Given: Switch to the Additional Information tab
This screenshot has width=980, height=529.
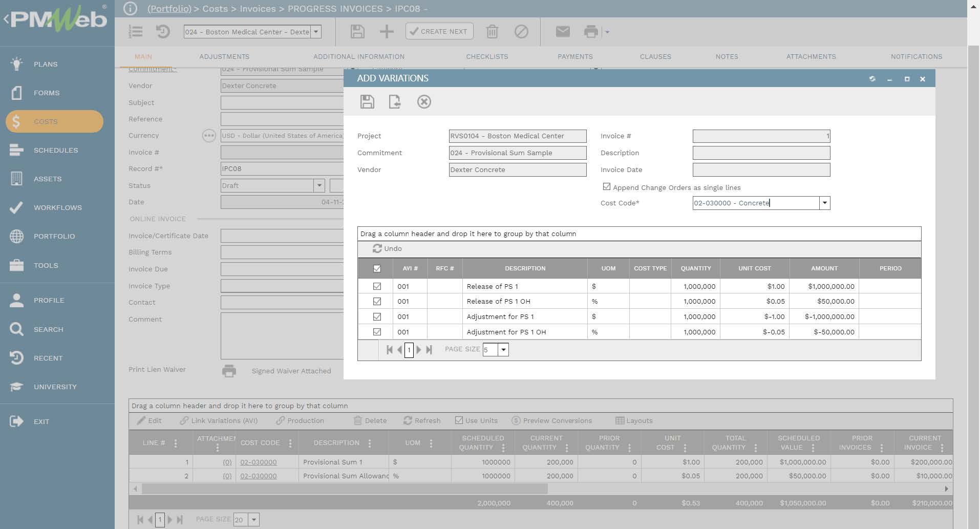Looking at the screenshot, I should 359,57.
